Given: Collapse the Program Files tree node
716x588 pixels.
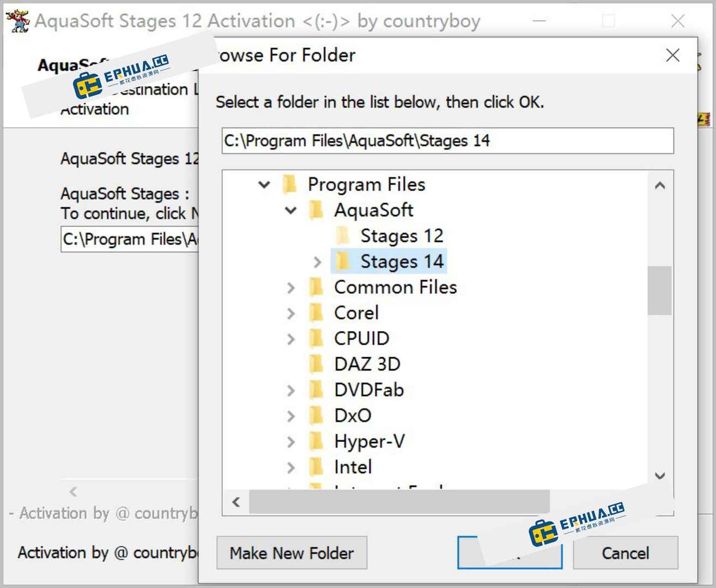Looking at the screenshot, I should (264, 185).
